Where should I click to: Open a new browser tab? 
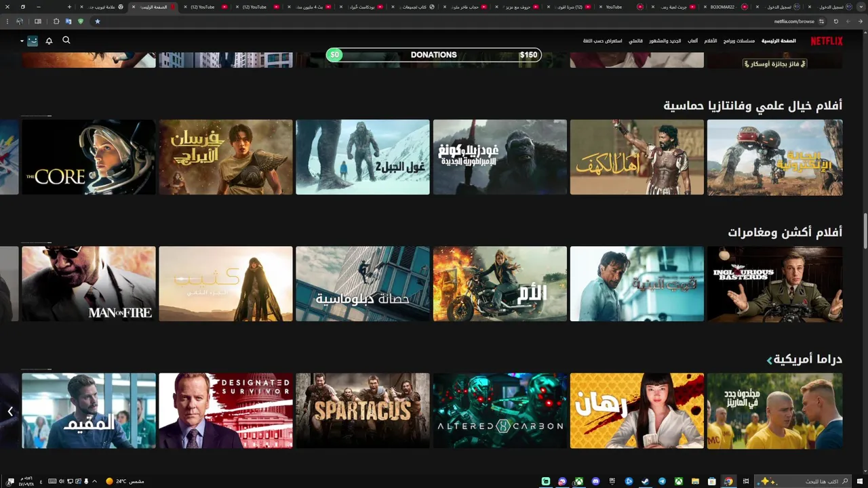pos(69,7)
